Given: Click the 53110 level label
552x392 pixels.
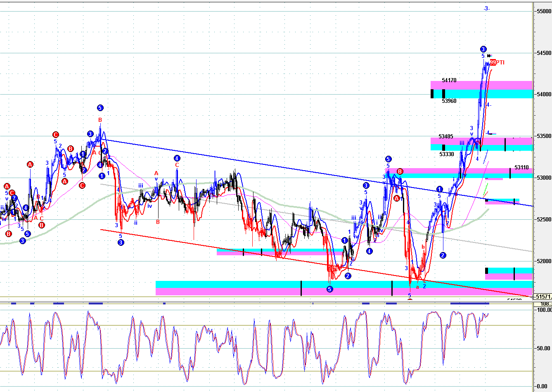Looking at the screenshot, I should point(521,168).
